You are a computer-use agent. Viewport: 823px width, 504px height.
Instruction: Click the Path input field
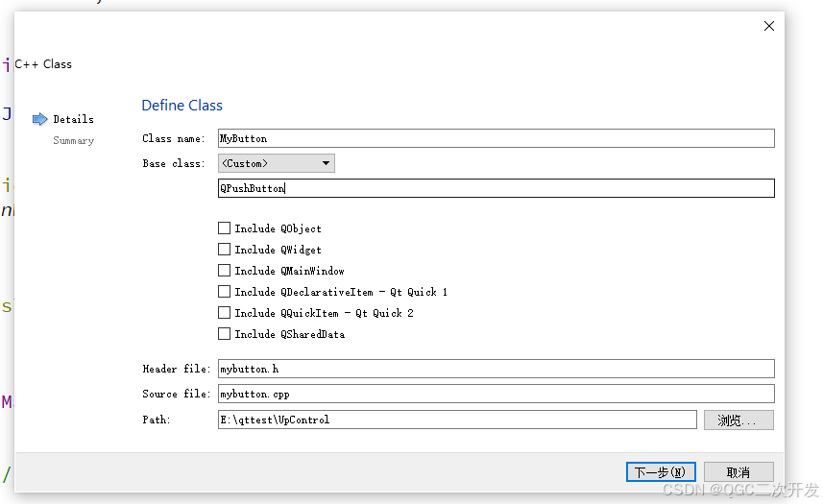(x=457, y=420)
